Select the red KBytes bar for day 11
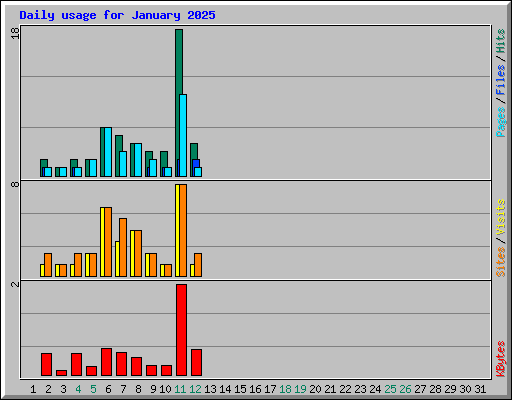 [x=181, y=330]
